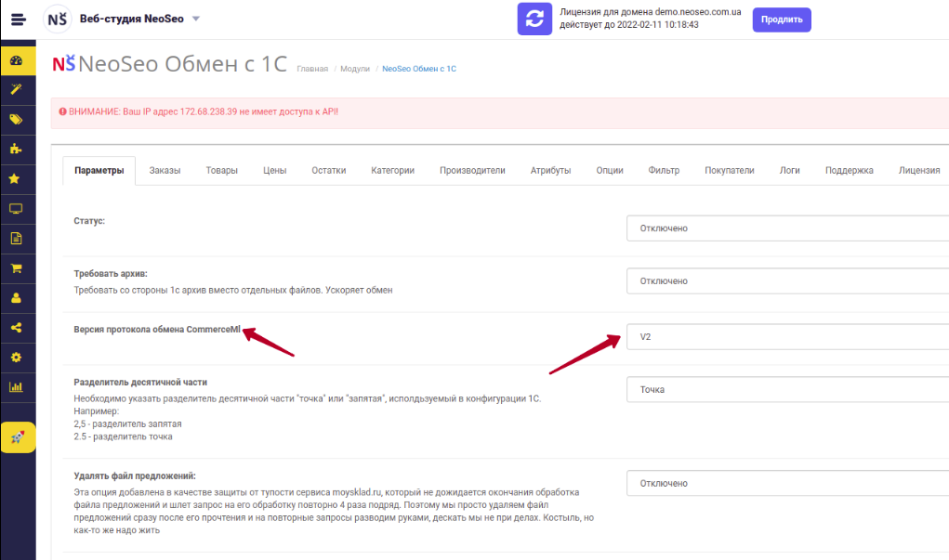Click the Требовать архив: label

(111, 274)
